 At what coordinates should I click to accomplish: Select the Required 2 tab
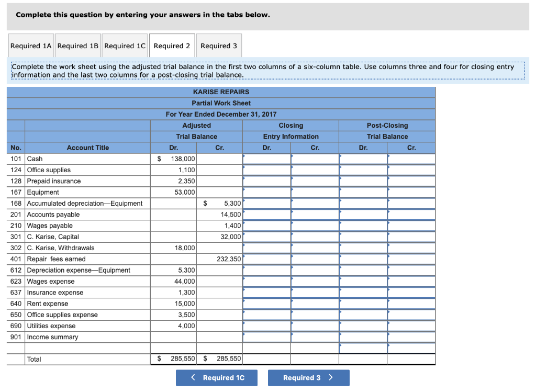tap(172, 46)
